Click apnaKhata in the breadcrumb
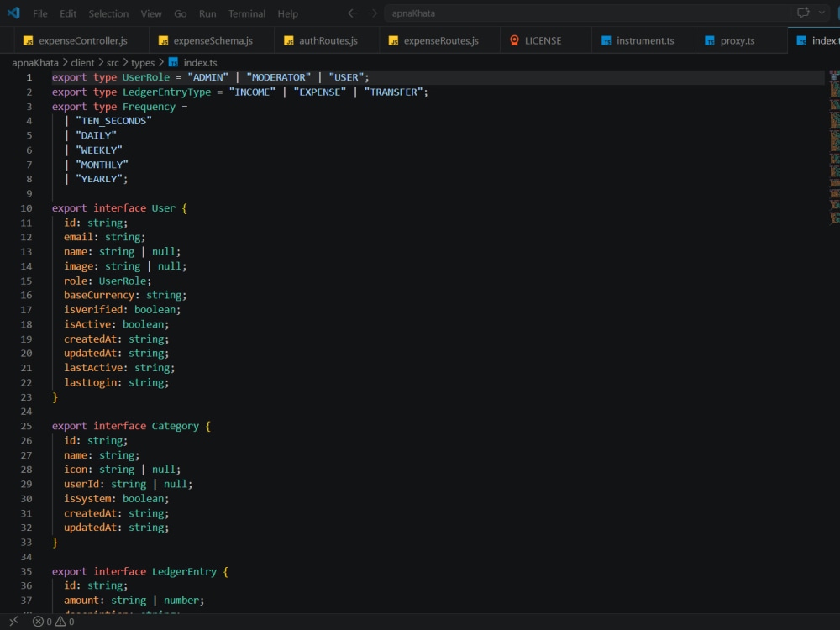Image resolution: width=840 pixels, height=630 pixels. coord(34,63)
